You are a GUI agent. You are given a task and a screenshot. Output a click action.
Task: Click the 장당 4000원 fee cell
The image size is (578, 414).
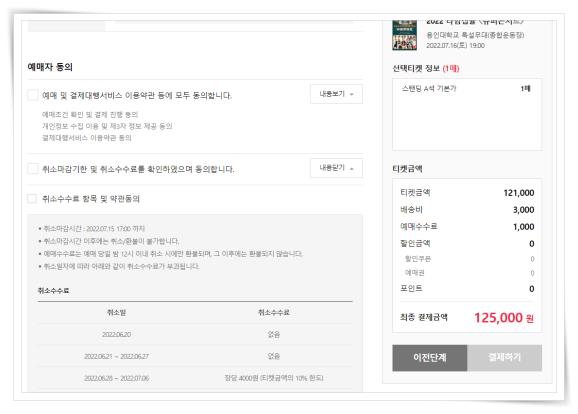pos(274,378)
